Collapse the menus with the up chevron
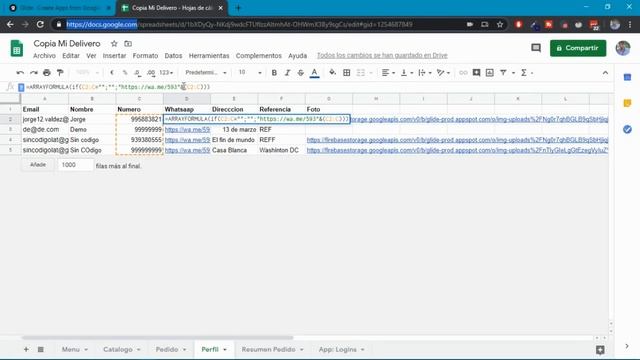This screenshot has width=640, height=360. click(605, 73)
